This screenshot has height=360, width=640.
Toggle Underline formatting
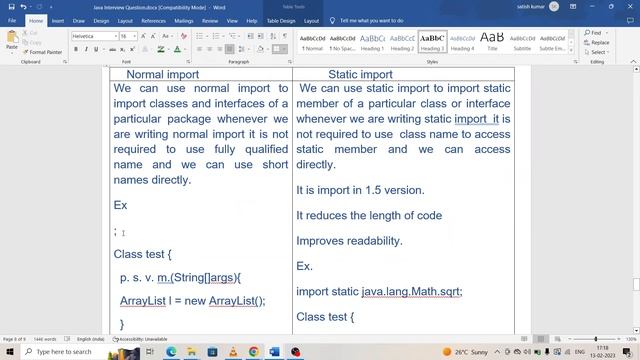coord(96,49)
